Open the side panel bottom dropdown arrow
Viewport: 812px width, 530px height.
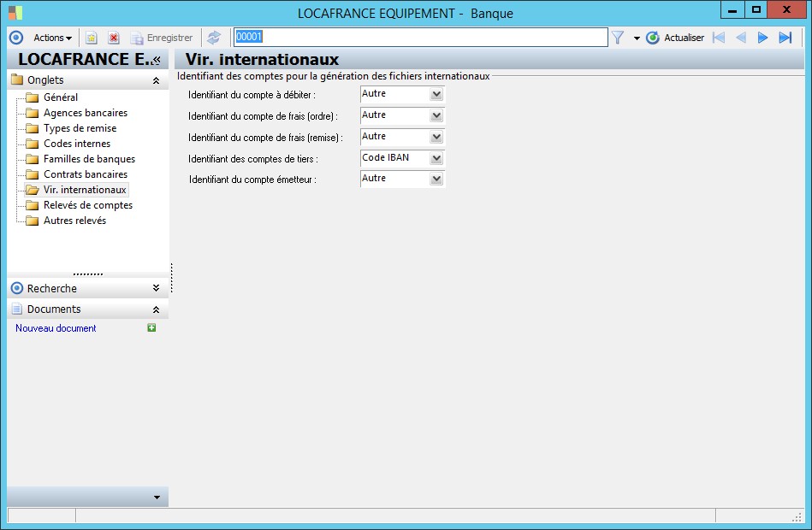tap(157, 498)
